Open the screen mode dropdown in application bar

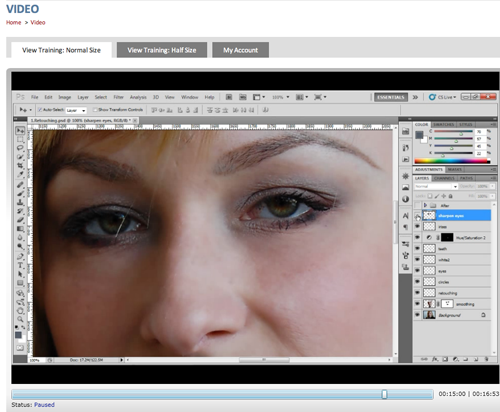coord(320,97)
